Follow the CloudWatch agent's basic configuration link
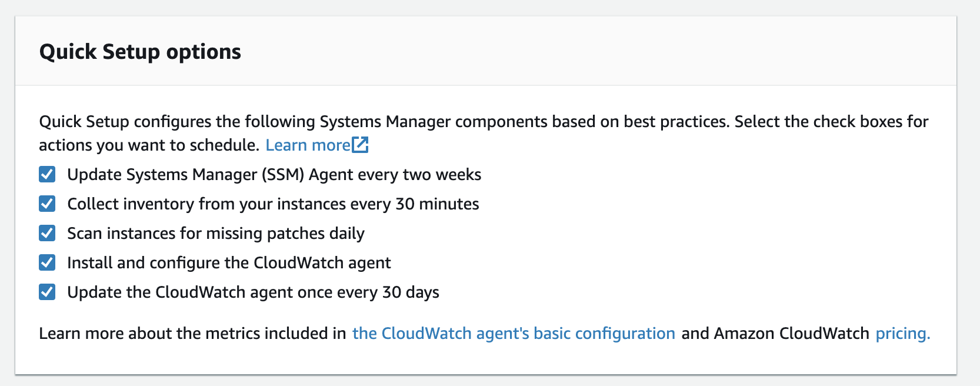Screen dimensions: 980x386 (x=513, y=332)
